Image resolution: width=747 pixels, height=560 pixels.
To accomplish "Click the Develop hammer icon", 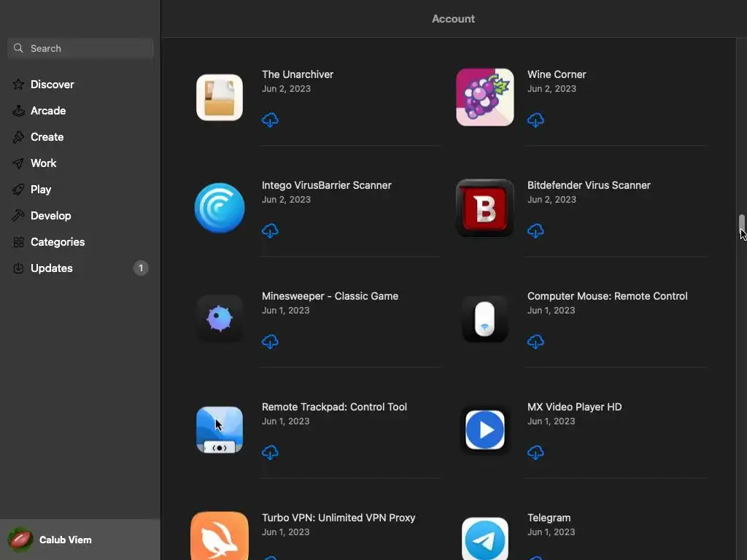I will [18, 216].
